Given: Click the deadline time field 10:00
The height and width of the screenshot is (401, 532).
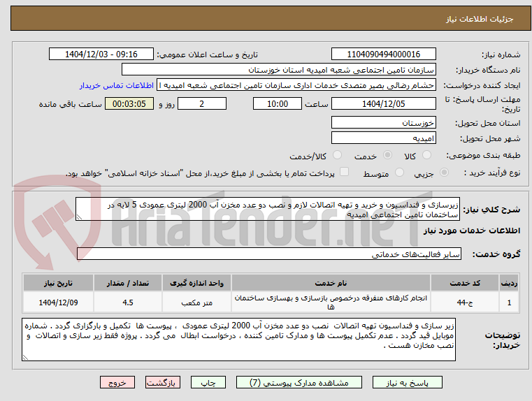Looking at the screenshot, I should 278,103.
